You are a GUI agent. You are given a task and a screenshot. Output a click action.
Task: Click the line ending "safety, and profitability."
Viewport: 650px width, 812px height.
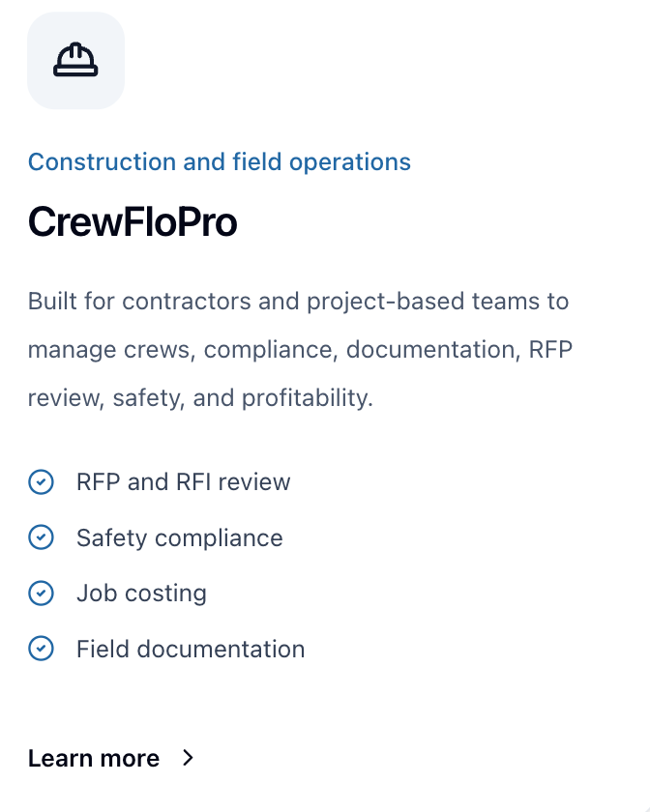click(200, 397)
